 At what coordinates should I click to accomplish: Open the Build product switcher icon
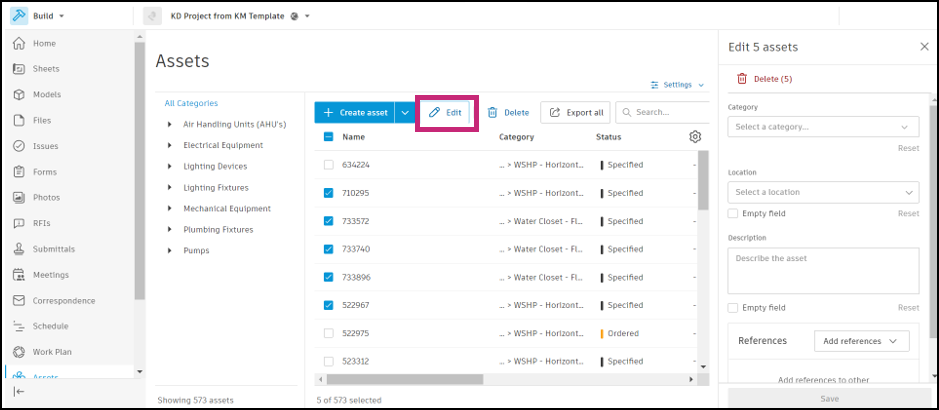19,16
